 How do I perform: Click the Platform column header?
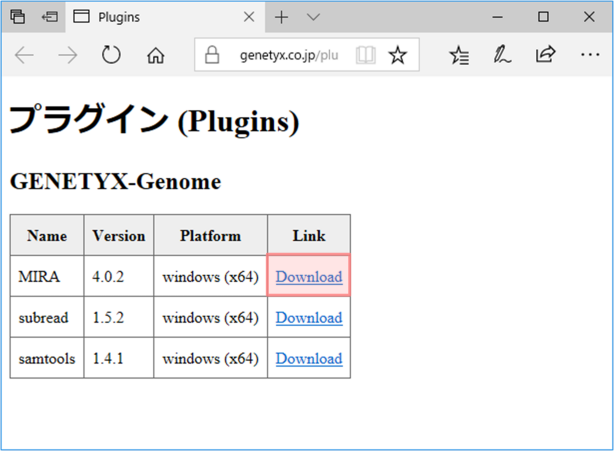point(211,235)
